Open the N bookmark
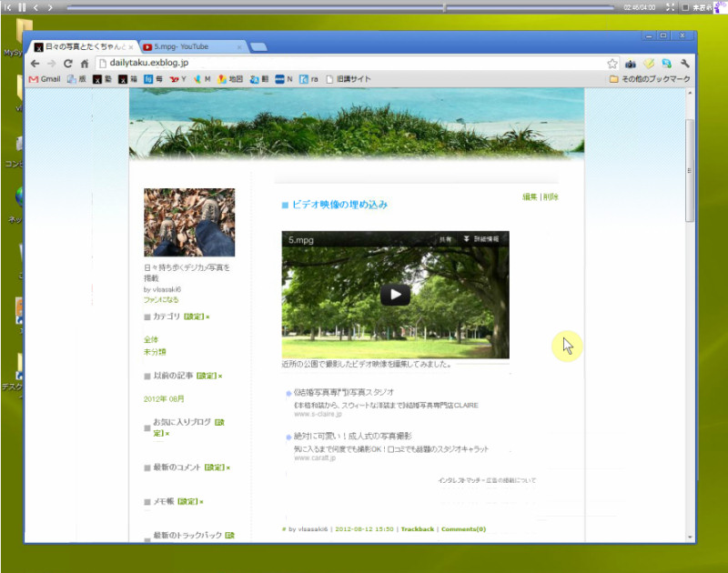The height and width of the screenshot is (573, 728). [284, 79]
